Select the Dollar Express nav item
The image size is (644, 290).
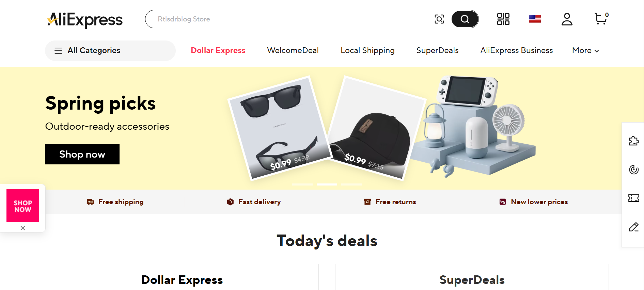click(x=218, y=50)
